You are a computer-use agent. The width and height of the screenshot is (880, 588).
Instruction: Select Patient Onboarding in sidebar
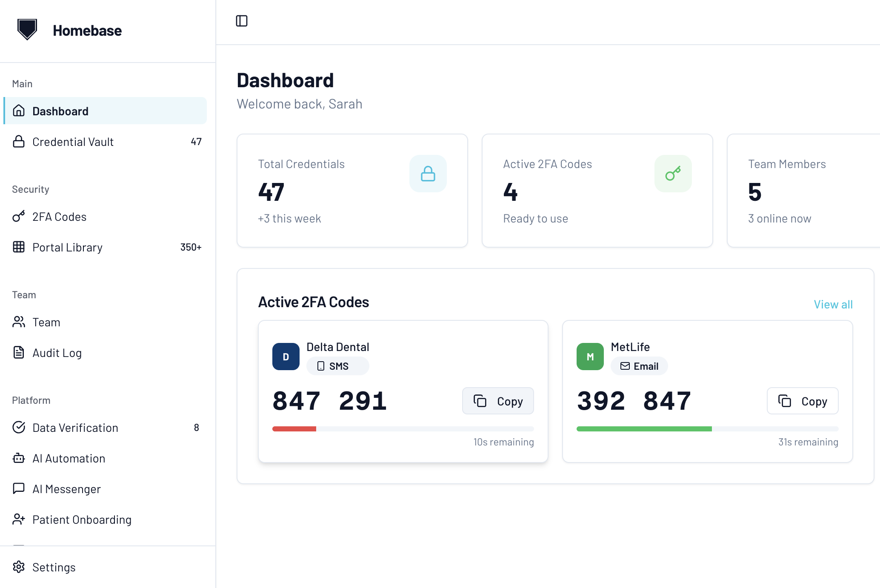[82, 519]
